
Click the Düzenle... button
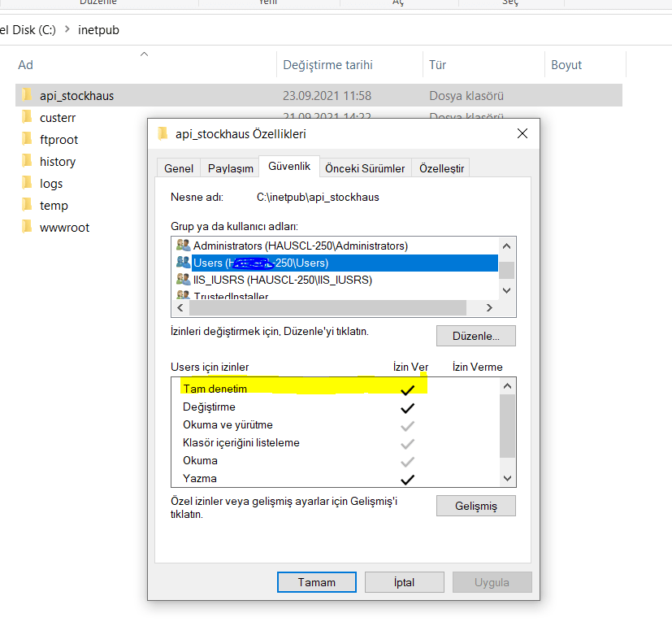tap(475, 336)
